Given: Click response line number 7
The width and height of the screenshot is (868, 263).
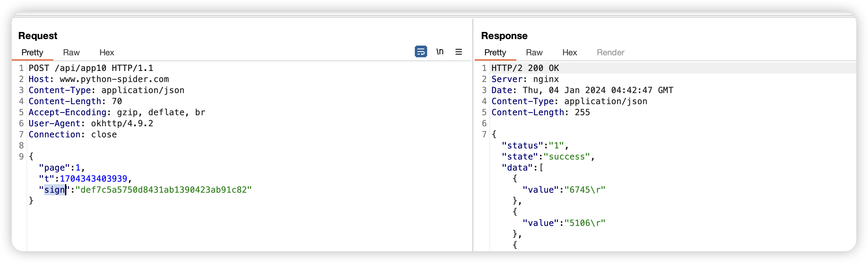Looking at the screenshot, I should pos(484,134).
